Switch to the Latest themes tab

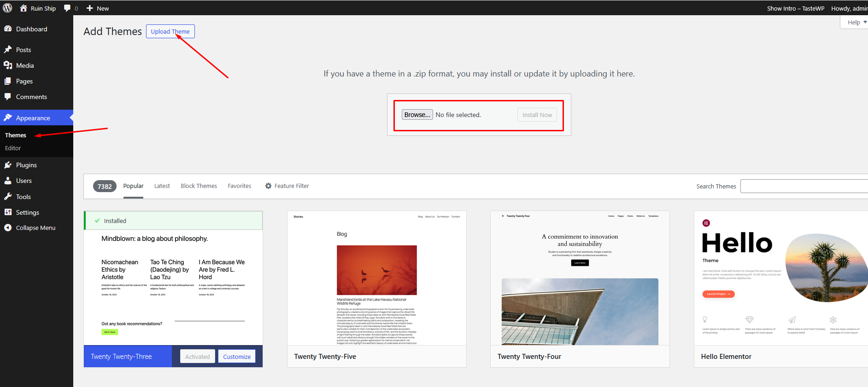click(x=162, y=186)
